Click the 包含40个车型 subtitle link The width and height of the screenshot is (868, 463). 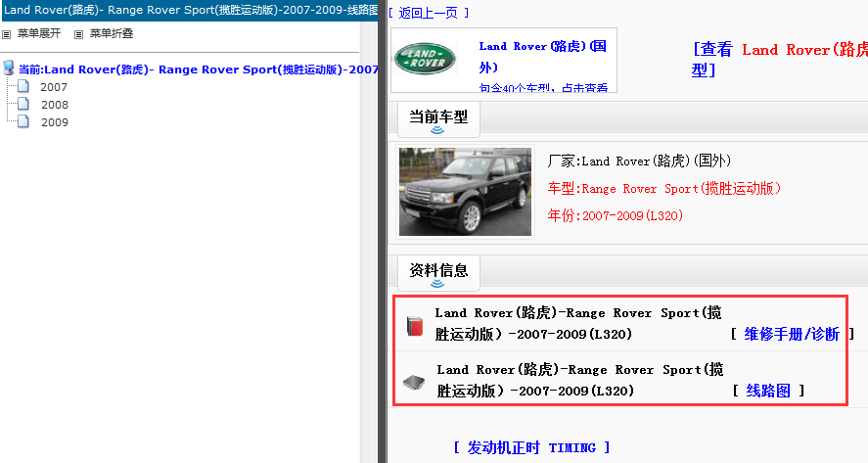(x=543, y=87)
